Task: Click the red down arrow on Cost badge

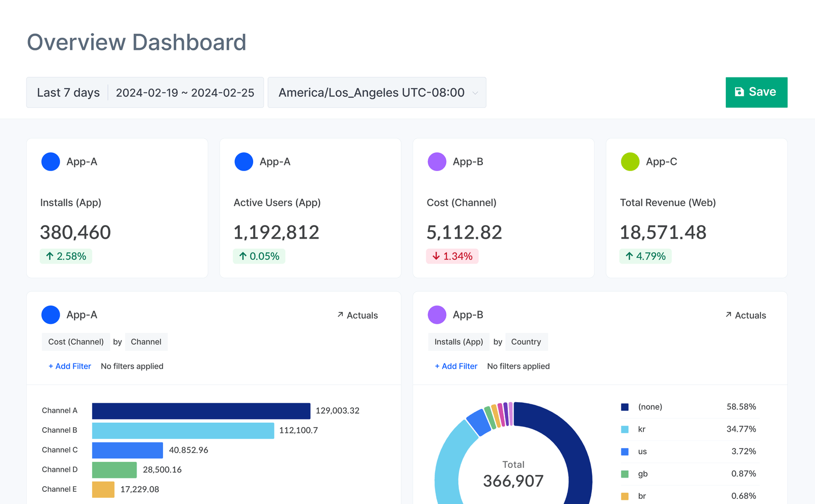Action: click(436, 256)
